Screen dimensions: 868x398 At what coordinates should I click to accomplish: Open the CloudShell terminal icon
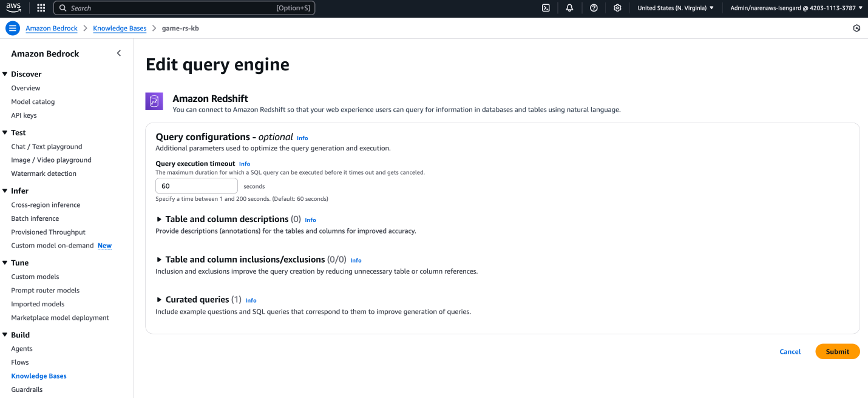(545, 7)
